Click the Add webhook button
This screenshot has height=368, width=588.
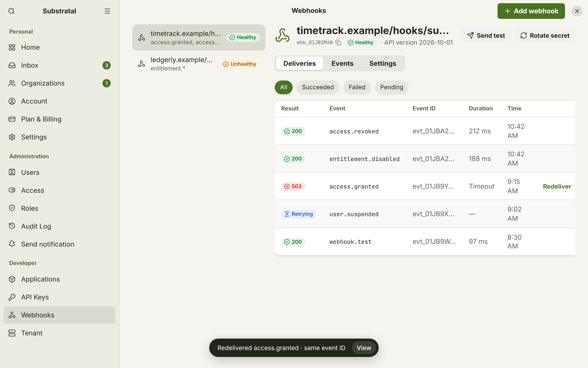pos(531,11)
